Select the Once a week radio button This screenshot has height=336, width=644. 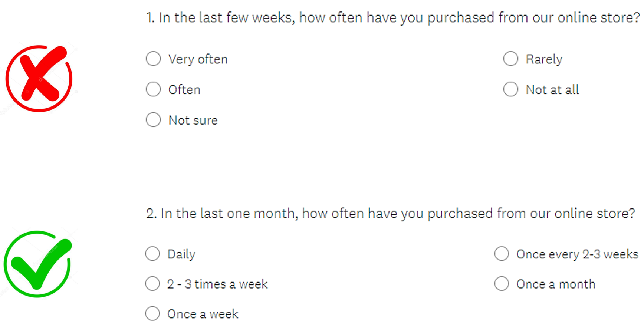click(x=152, y=314)
